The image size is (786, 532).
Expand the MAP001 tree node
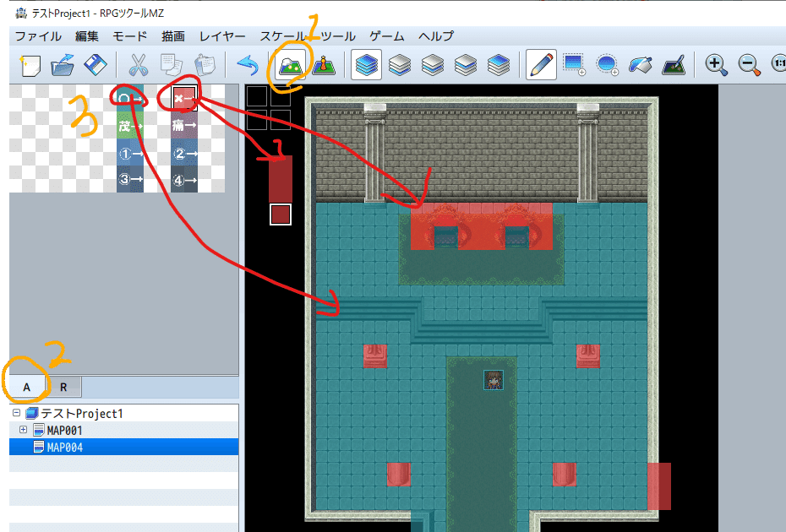pyautogui.click(x=23, y=430)
